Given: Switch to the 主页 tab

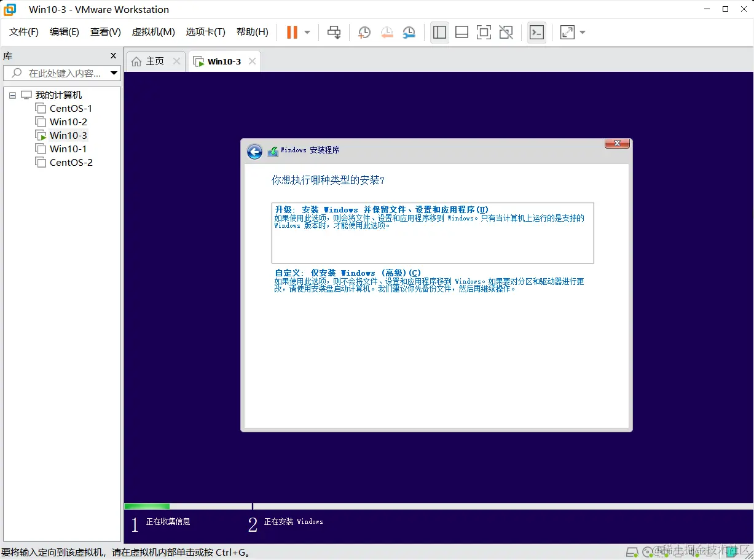Looking at the screenshot, I should [155, 61].
